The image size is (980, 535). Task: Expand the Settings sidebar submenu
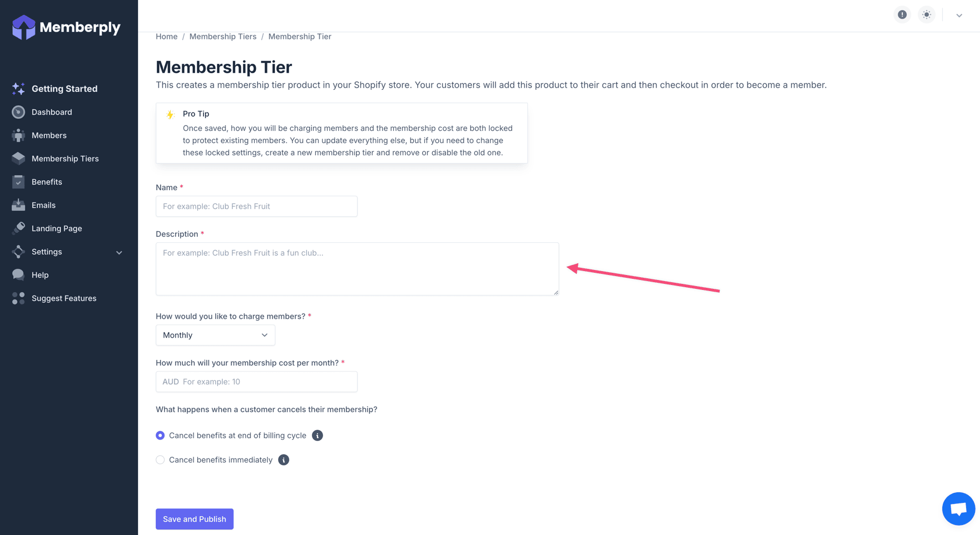[x=119, y=252]
